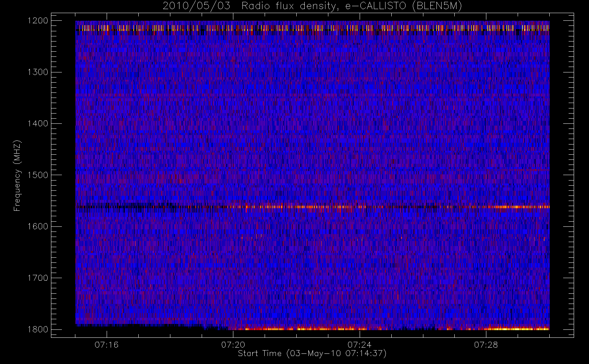Click the 1800 frequency tick label
Screen dimensions: 589x364
pyautogui.click(x=38, y=329)
